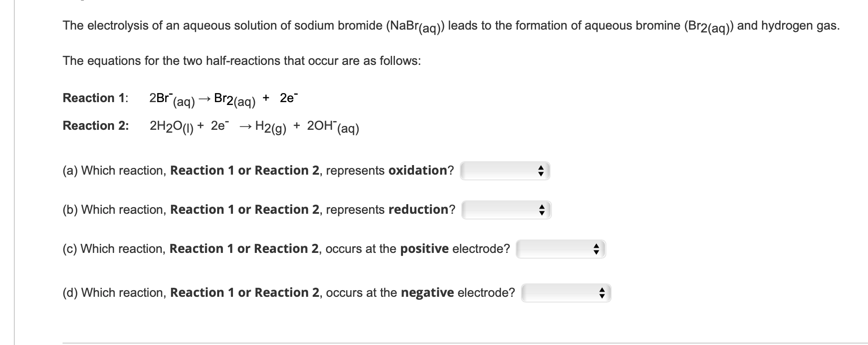The image size is (868, 345).
Task: Click the 2Br⁻(aq) → Br2(aq) + 2e⁻ equation
Action: pyautogui.click(x=223, y=99)
